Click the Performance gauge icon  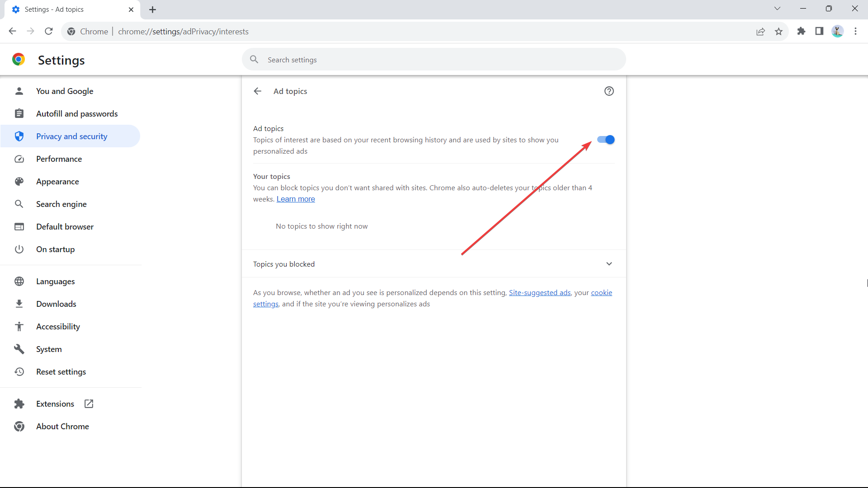(x=19, y=159)
